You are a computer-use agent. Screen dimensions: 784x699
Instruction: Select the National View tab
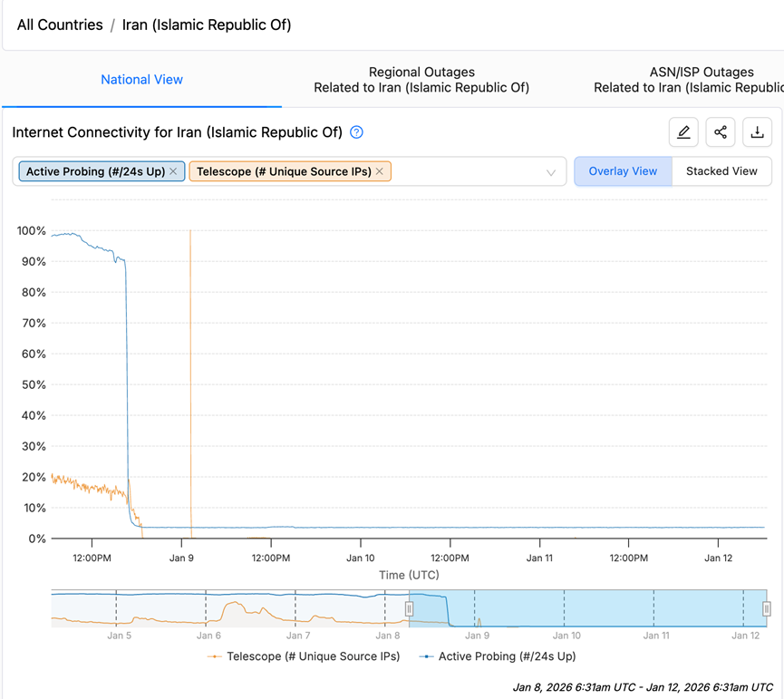click(142, 80)
